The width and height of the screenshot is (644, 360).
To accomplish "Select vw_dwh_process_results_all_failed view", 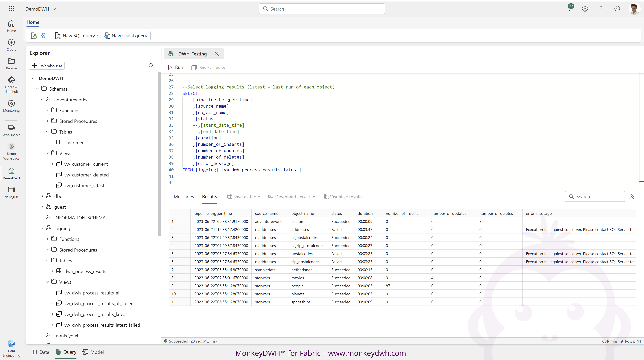I will [x=99, y=304].
